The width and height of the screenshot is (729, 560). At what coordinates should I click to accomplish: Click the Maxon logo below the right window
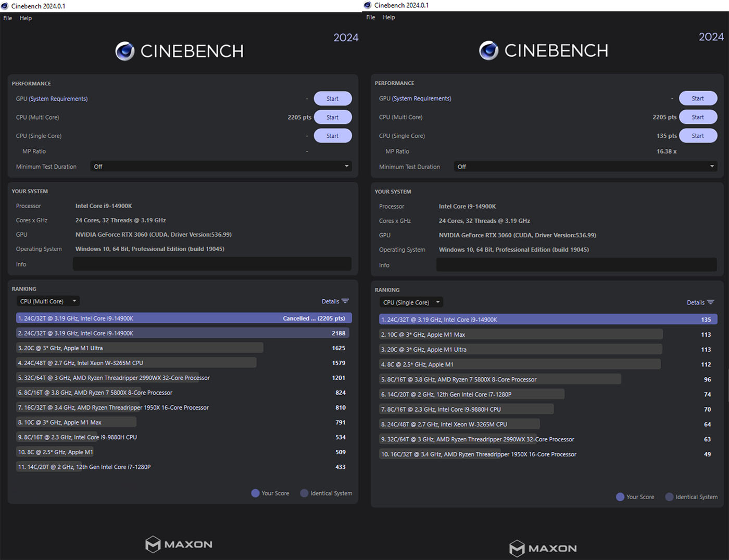[543, 549]
